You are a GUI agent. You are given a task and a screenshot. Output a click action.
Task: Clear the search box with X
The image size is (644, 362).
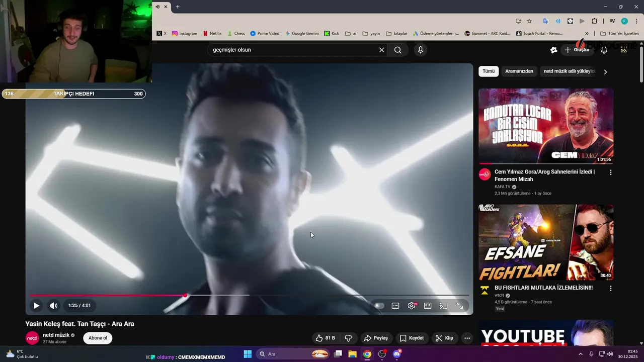tap(381, 50)
